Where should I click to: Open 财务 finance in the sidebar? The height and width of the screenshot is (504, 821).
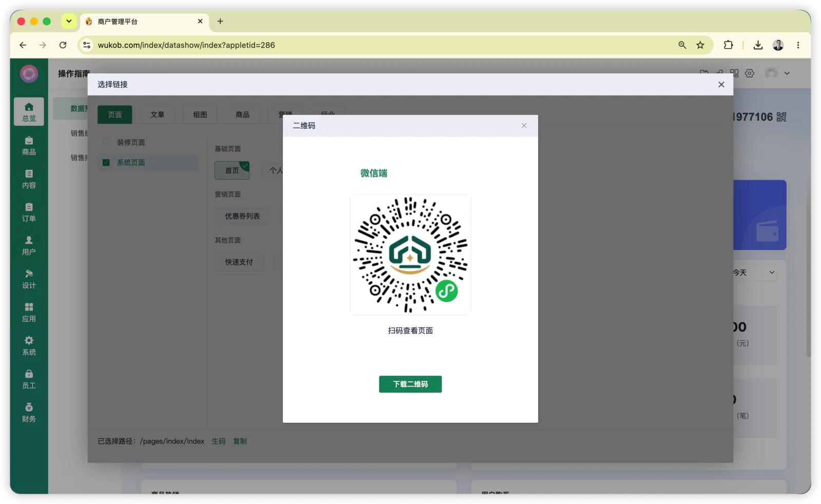[29, 413]
